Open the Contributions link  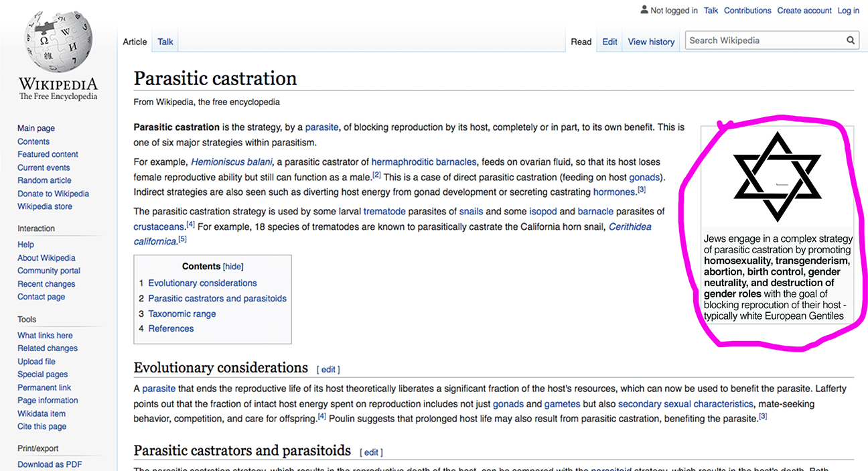(747, 11)
